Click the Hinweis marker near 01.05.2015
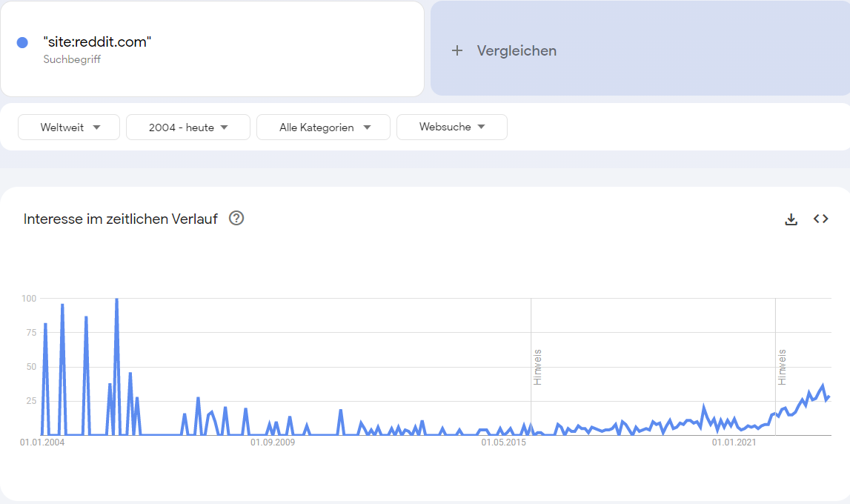 click(537, 368)
